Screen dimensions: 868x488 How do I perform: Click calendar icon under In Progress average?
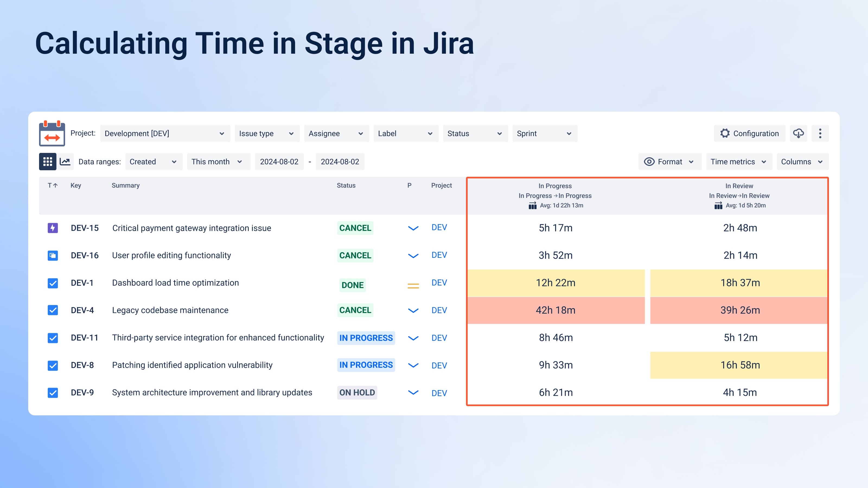(x=532, y=206)
